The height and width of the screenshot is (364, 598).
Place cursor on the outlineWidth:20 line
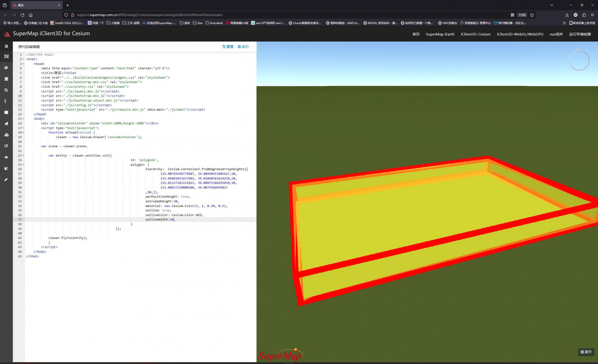160,220
